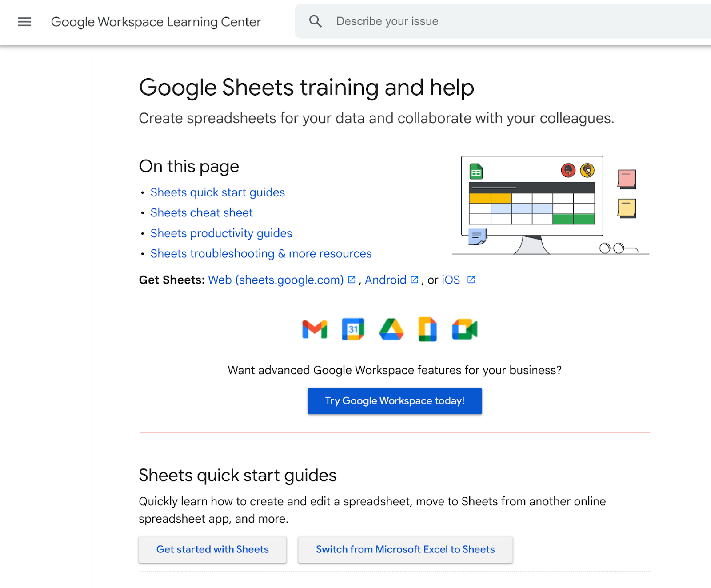
Task: Click Try Google Workspace today! button
Action: (x=395, y=401)
